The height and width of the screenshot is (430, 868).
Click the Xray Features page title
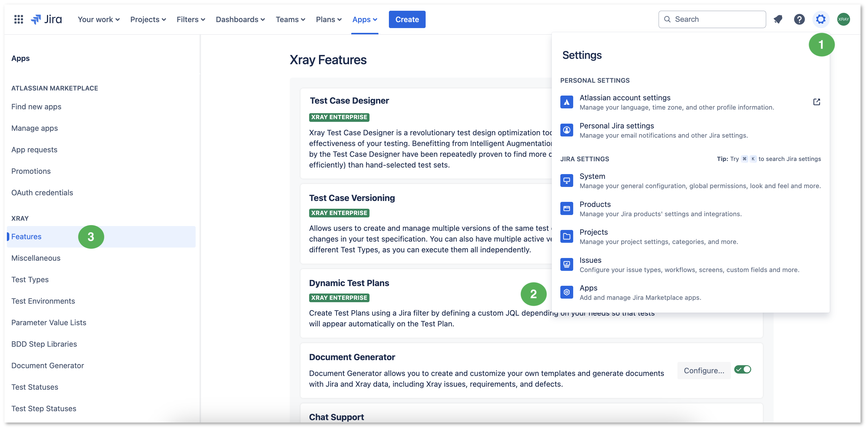tap(328, 60)
